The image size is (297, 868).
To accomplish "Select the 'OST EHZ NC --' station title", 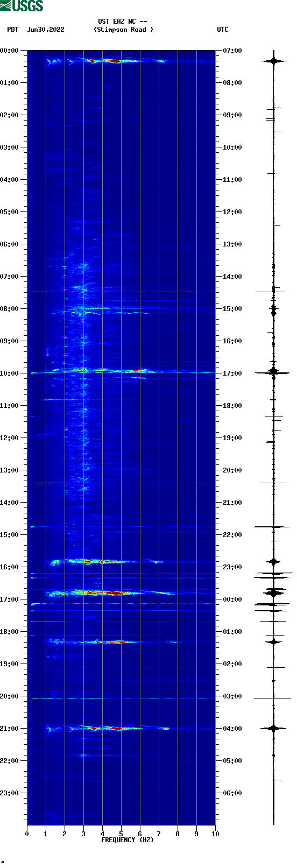I will point(123,22).
